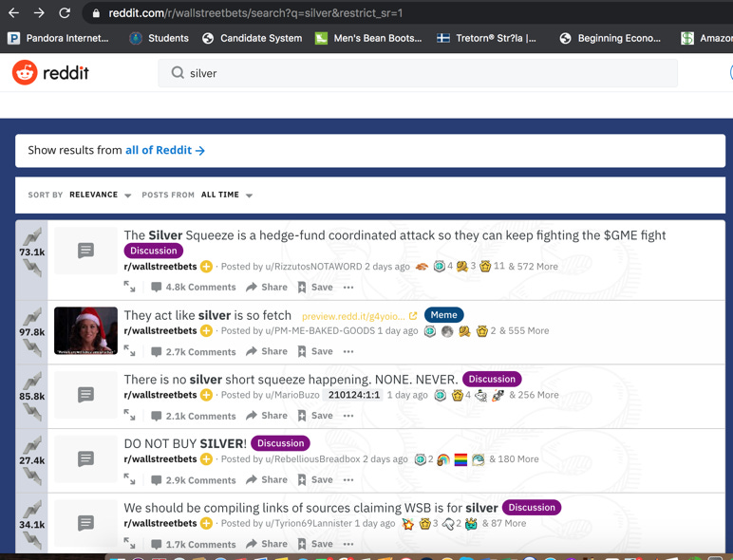This screenshot has width=733, height=560.
Task: Click the Meme flair tag
Action: pos(443,315)
